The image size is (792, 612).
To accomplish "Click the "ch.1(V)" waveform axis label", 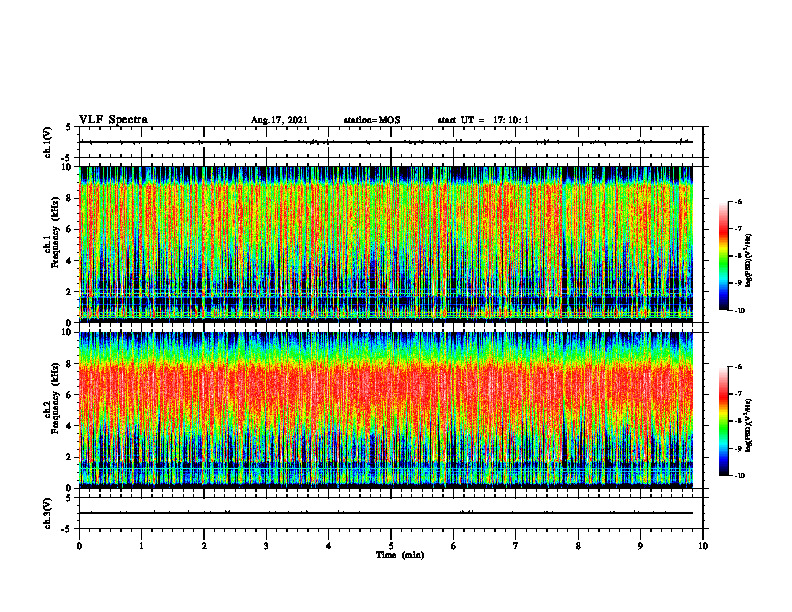I will [47, 142].
